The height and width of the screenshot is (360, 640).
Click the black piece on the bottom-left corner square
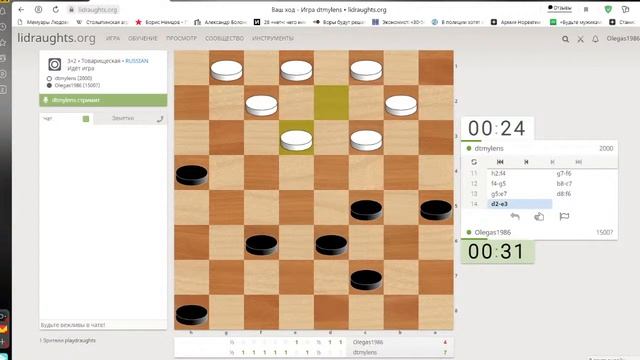click(x=191, y=315)
